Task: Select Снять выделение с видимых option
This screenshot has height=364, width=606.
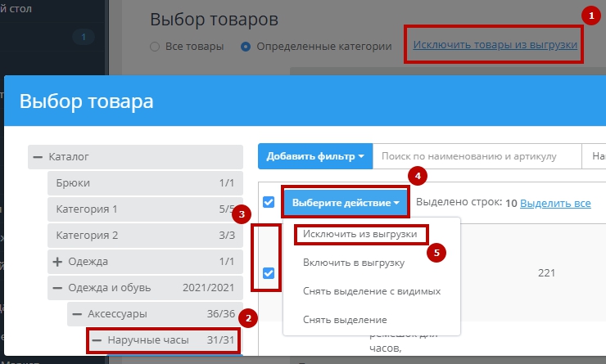Action: pos(372,291)
